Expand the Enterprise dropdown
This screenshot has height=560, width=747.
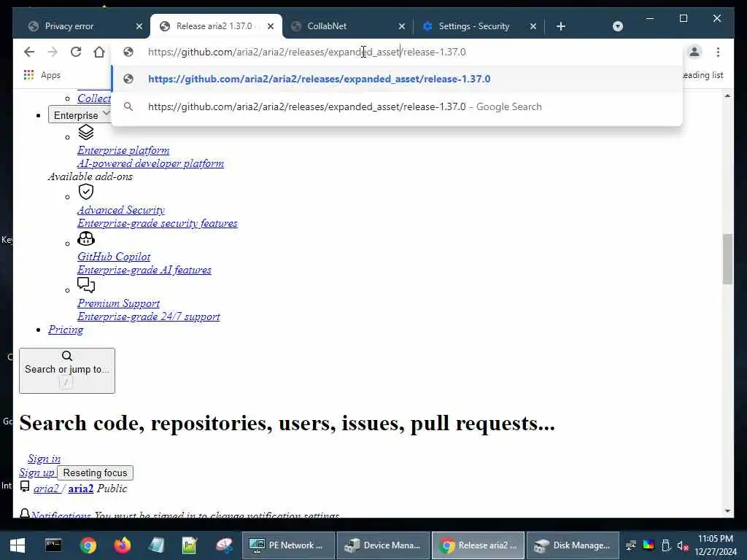[80, 115]
